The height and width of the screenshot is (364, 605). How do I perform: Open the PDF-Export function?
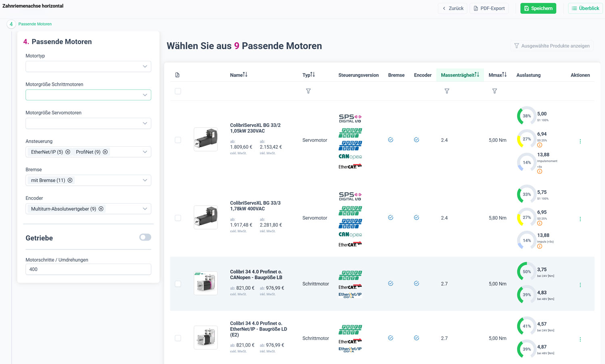point(489,8)
